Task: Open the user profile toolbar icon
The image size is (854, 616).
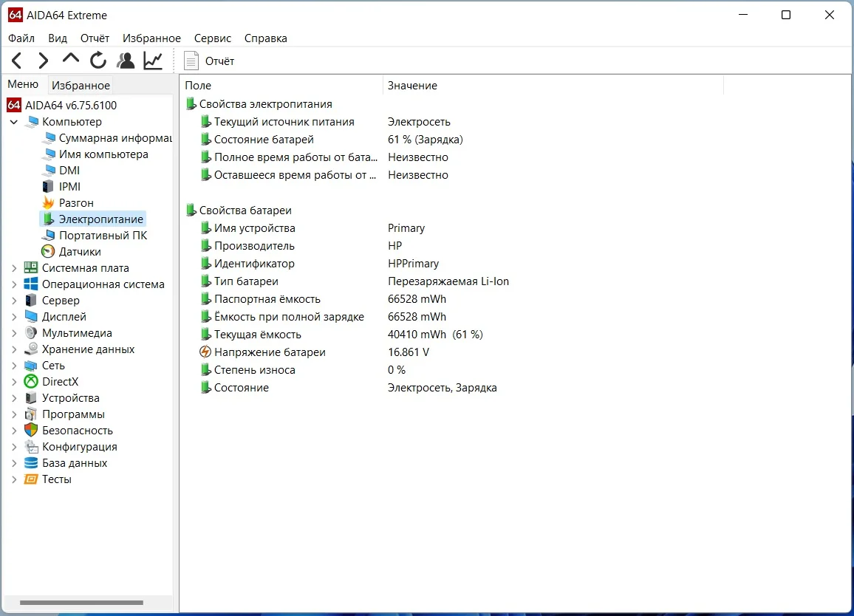Action: point(126,61)
